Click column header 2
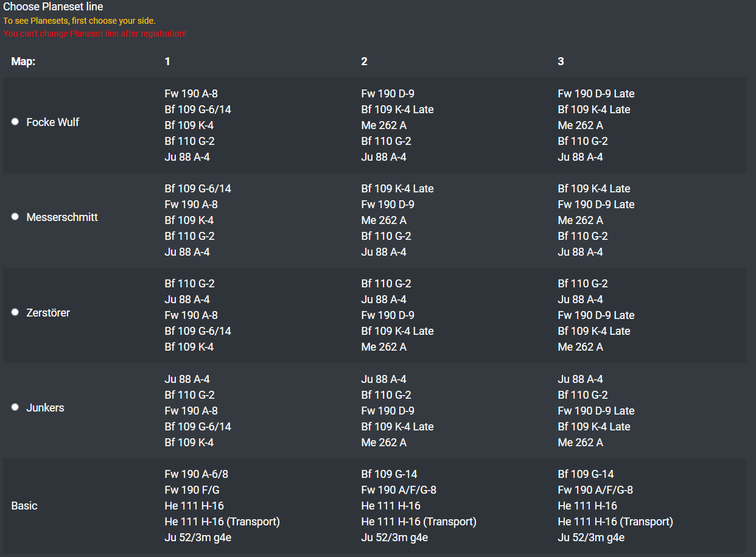 pyautogui.click(x=364, y=61)
